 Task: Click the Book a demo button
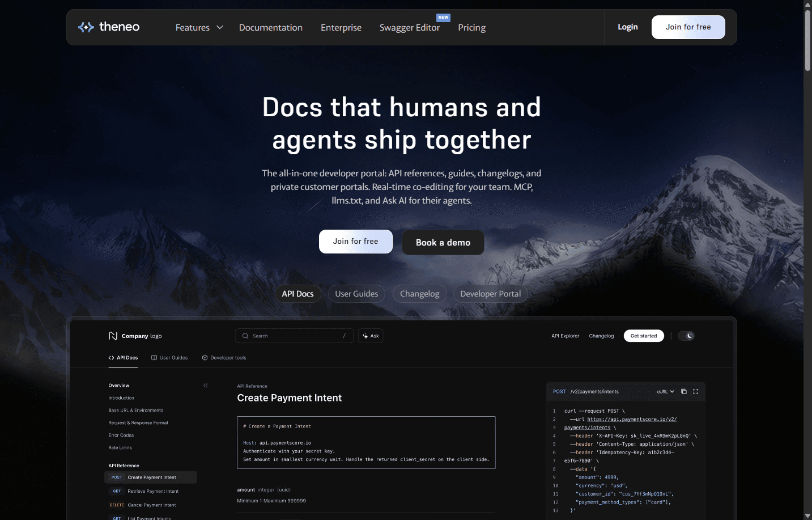(443, 243)
